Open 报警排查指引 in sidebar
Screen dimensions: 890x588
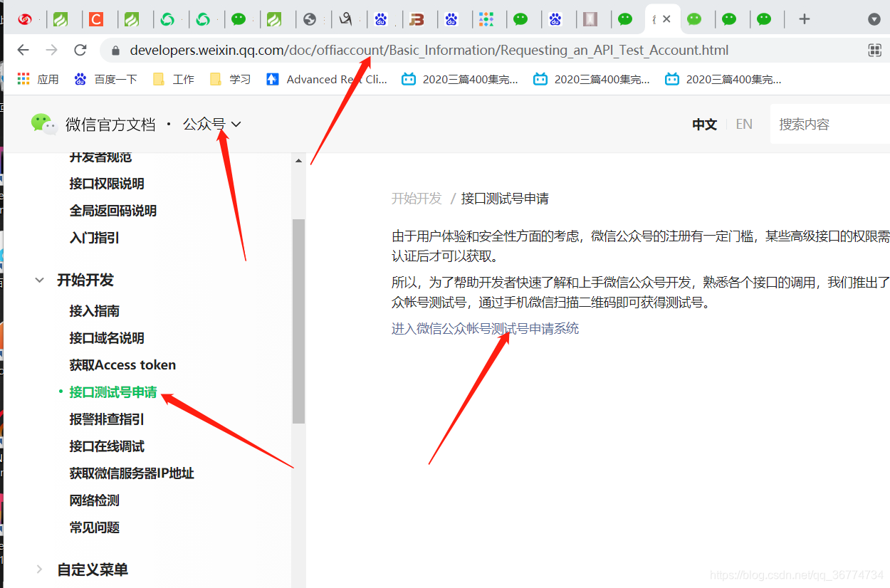[x=107, y=419]
